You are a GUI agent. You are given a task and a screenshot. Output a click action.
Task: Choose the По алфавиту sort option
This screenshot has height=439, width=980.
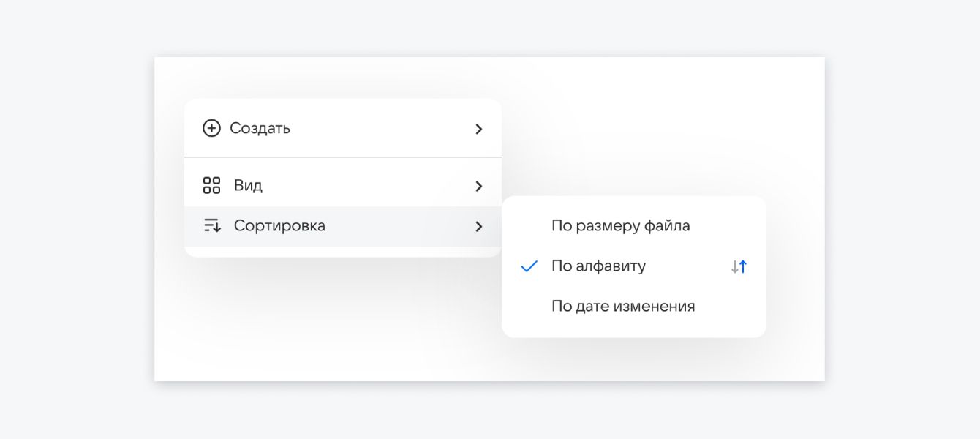click(x=598, y=266)
